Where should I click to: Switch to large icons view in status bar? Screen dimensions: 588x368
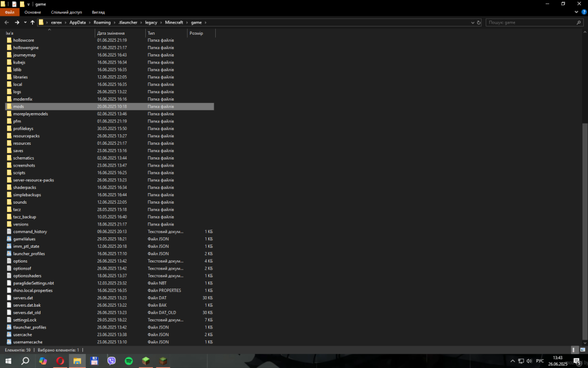[x=582, y=350]
